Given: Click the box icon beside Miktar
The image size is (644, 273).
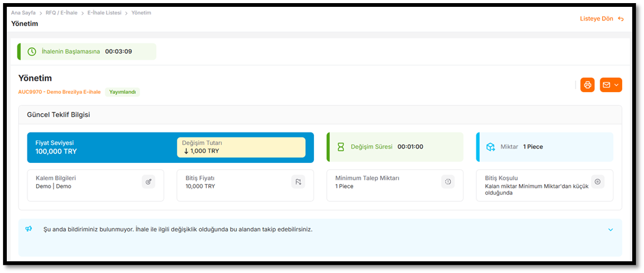Looking at the screenshot, I should tap(490, 147).
